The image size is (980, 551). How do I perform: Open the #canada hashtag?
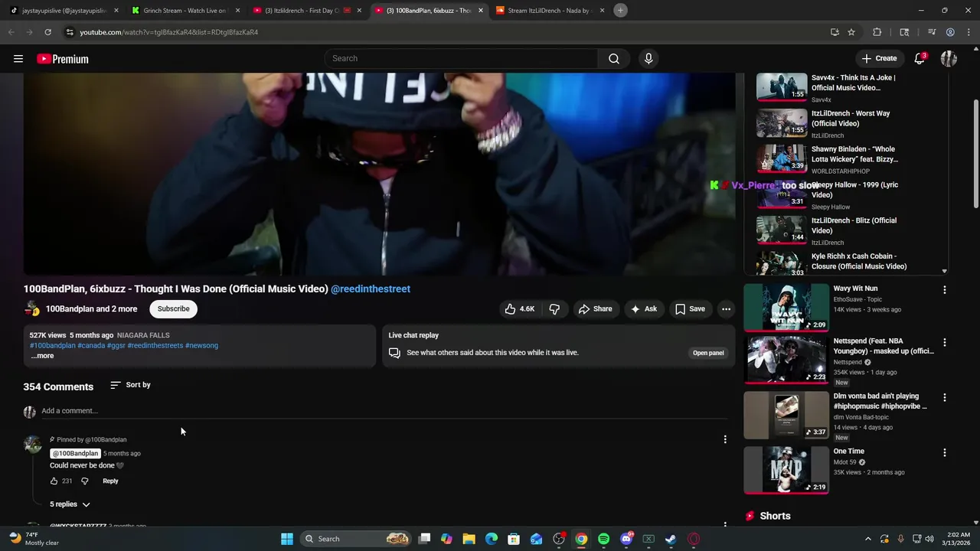pos(91,346)
